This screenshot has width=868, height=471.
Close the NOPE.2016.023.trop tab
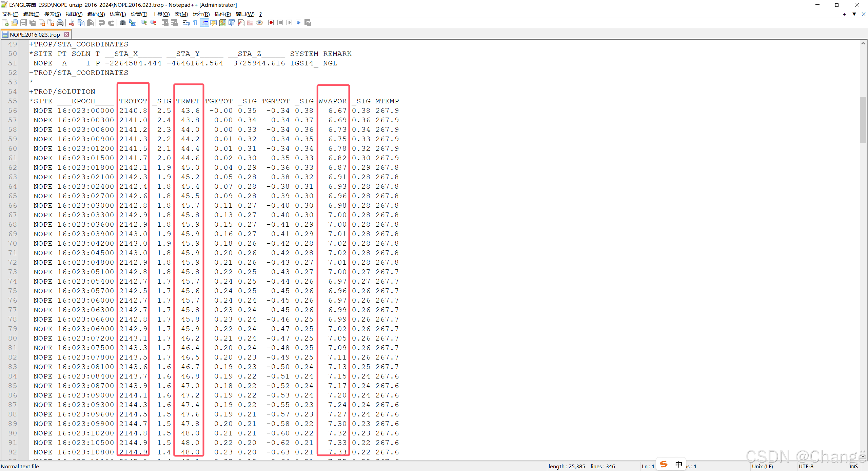(x=66, y=34)
